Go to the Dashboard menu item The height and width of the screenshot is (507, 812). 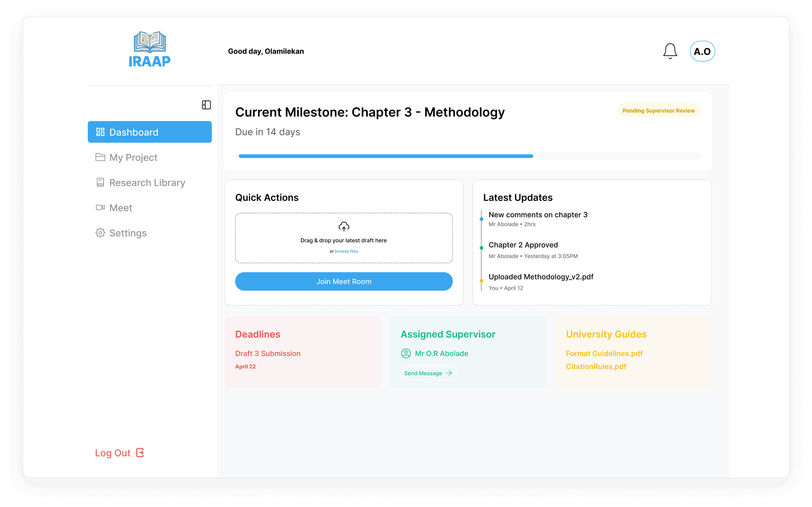(x=150, y=132)
